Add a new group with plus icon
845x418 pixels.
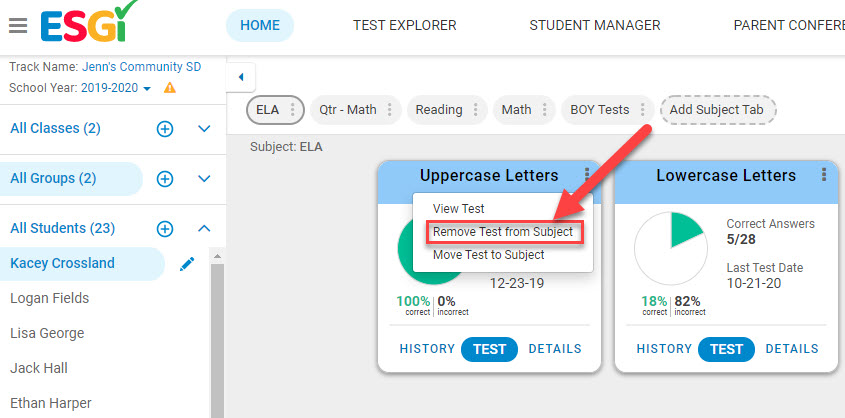click(165, 179)
